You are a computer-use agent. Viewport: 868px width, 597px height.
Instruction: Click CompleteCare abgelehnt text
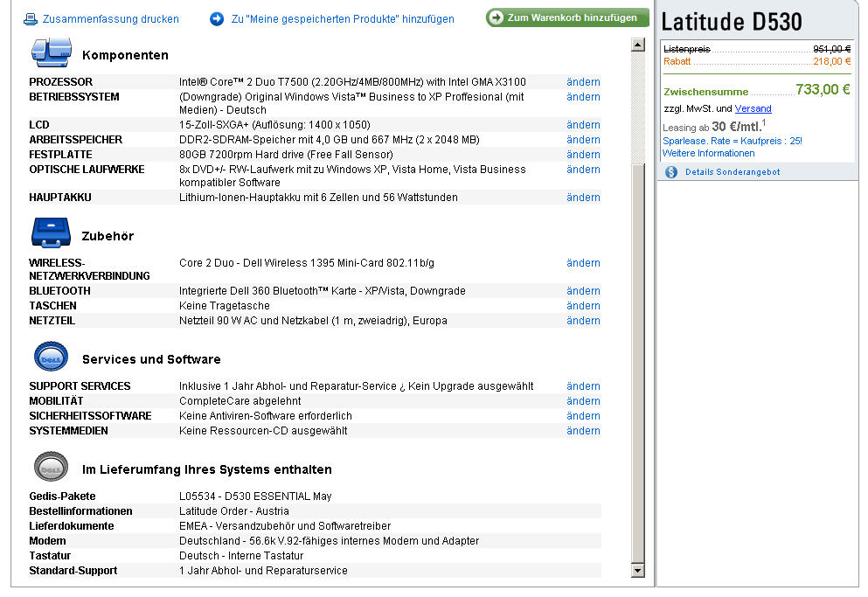tap(240, 401)
